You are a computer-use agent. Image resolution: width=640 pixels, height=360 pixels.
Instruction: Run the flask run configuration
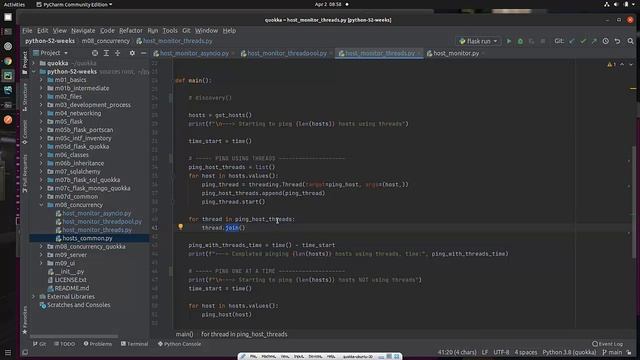coord(509,41)
